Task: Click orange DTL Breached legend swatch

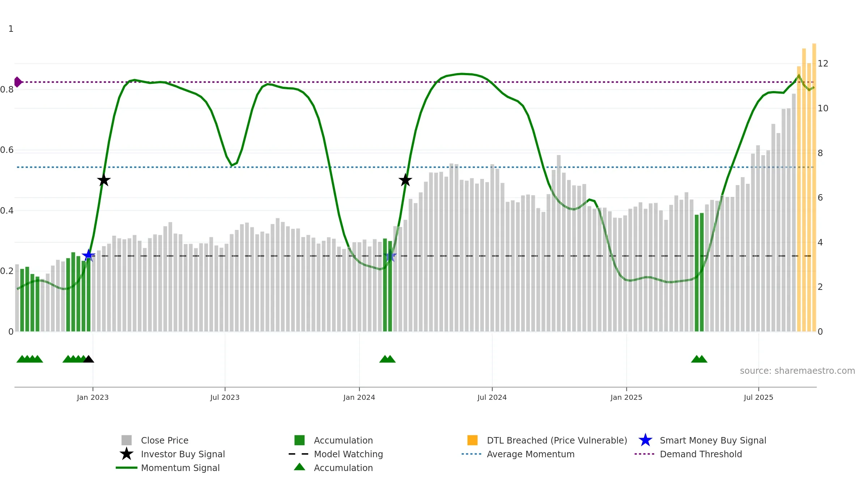Action: pos(472,440)
